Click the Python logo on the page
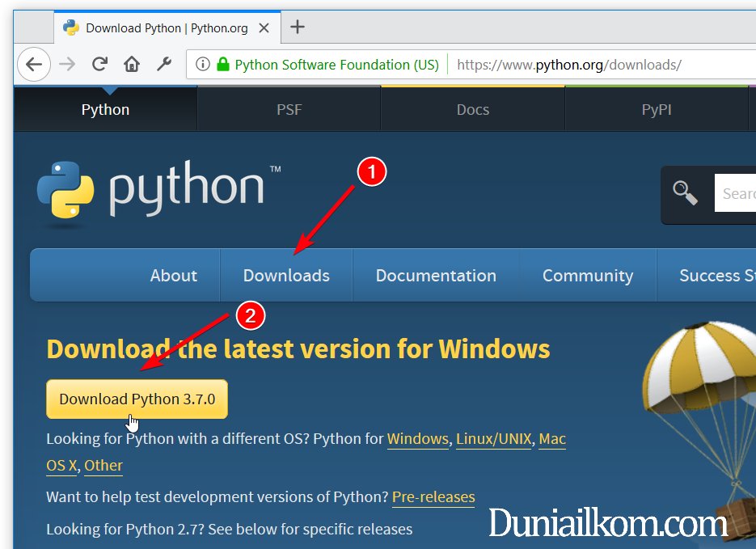Image resolution: width=756 pixels, height=549 pixels. (x=158, y=192)
